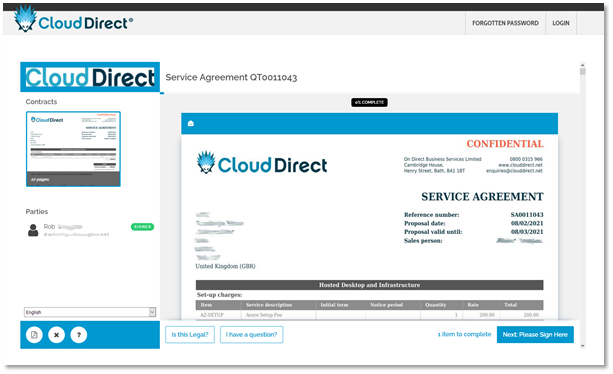The width and height of the screenshot is (613, 374).
Task: Click the download PDF document icon
Action: (x=34, y=335)
